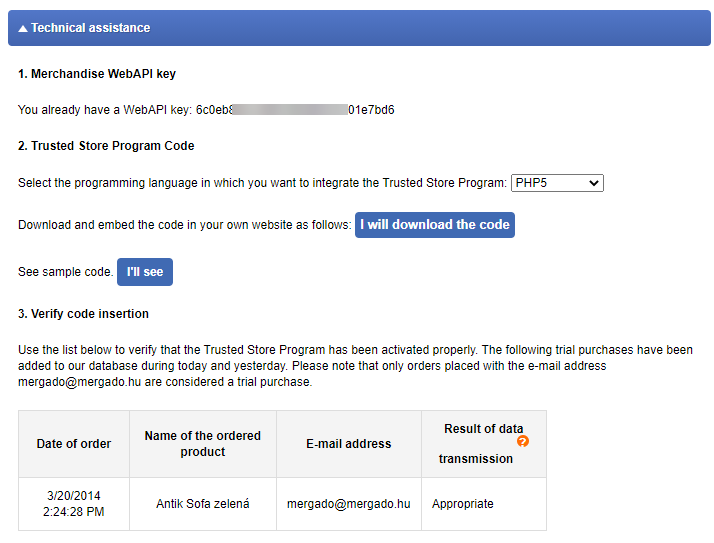Click the Merchandise WebAPI key heading

click(97, 74)
